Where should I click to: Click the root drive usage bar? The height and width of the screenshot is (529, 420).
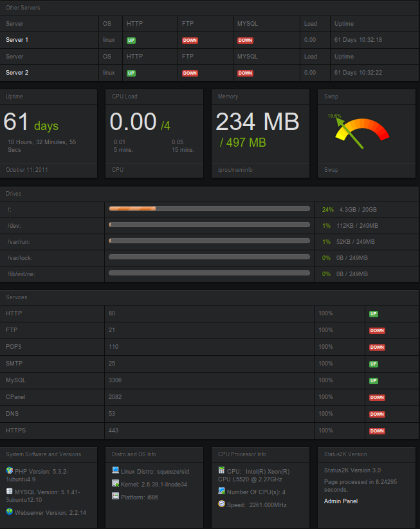(209, 209)
